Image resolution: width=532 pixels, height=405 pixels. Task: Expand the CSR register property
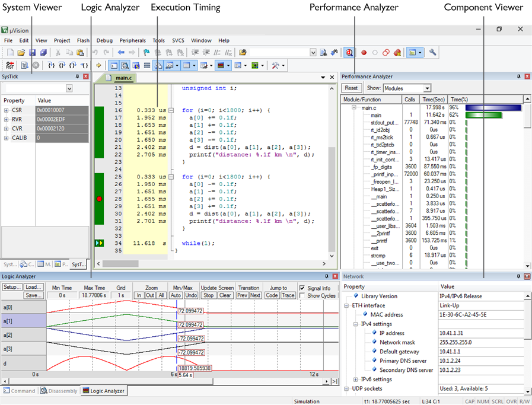point(6,110)
